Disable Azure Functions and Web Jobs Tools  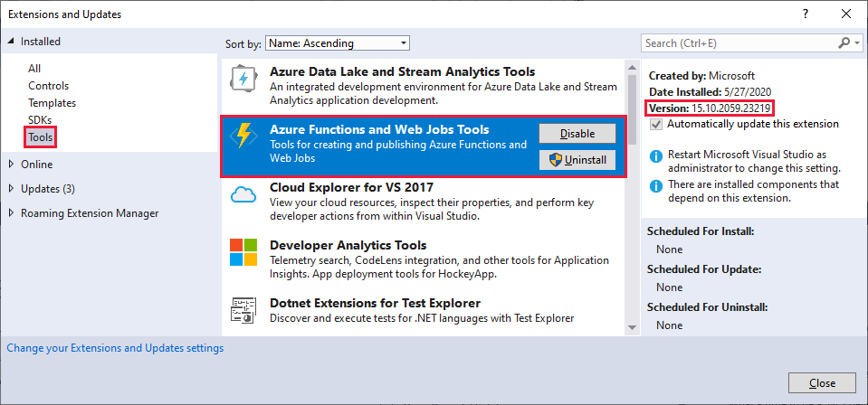[x=577, y=133]
